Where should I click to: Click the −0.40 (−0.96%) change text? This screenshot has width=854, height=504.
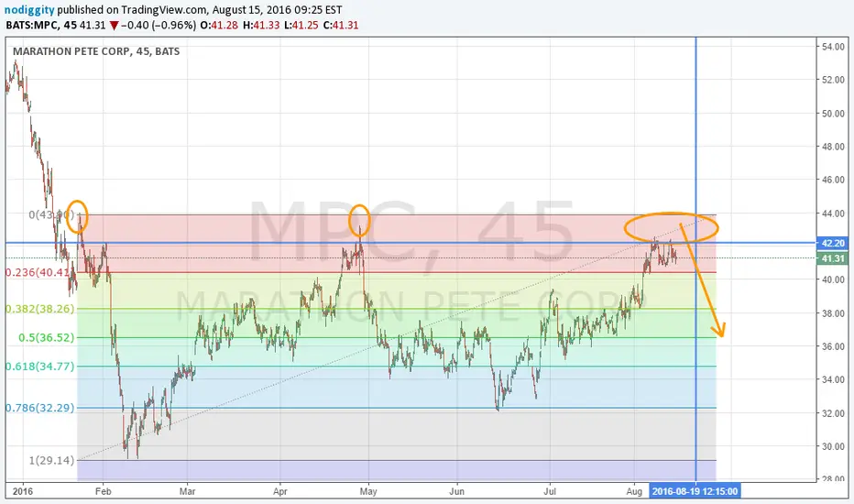159,25
